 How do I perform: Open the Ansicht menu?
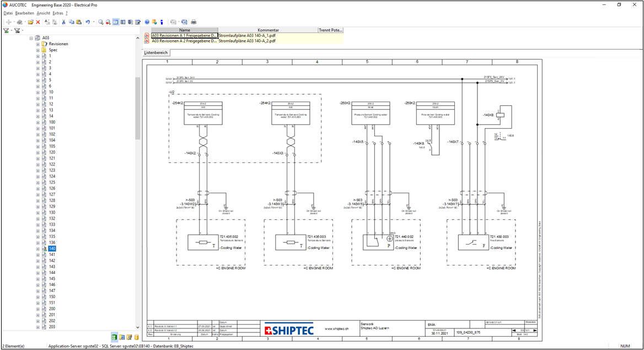coord(43,13)
